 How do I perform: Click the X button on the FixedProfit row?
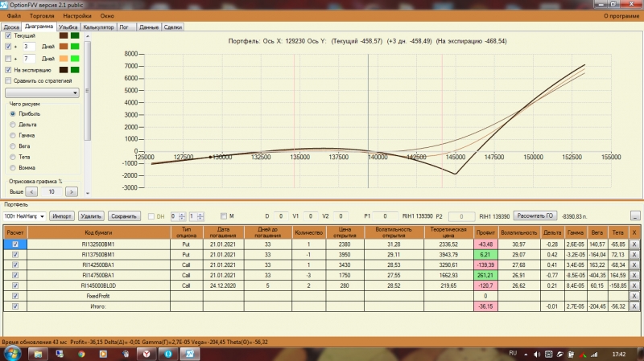coord(634,296)
